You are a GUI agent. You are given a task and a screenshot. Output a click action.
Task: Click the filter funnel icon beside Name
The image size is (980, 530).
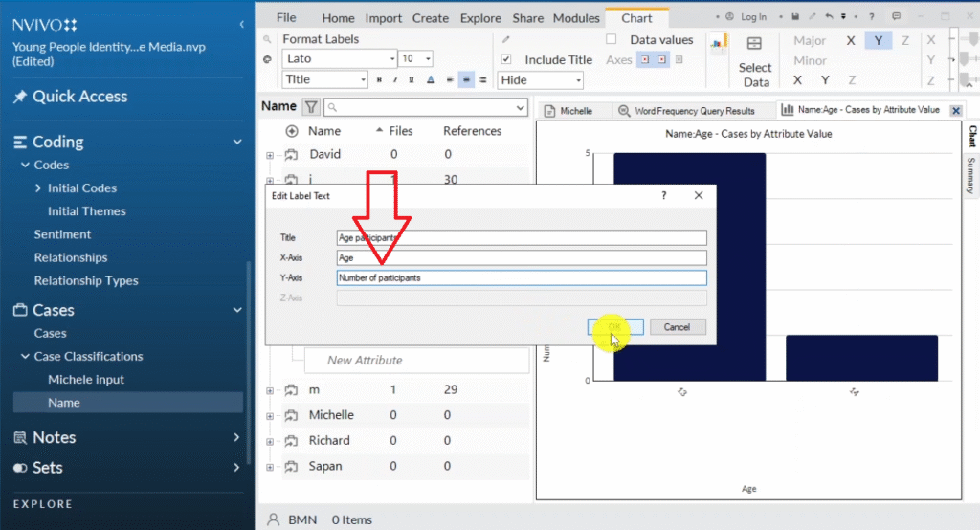[311, 107]
